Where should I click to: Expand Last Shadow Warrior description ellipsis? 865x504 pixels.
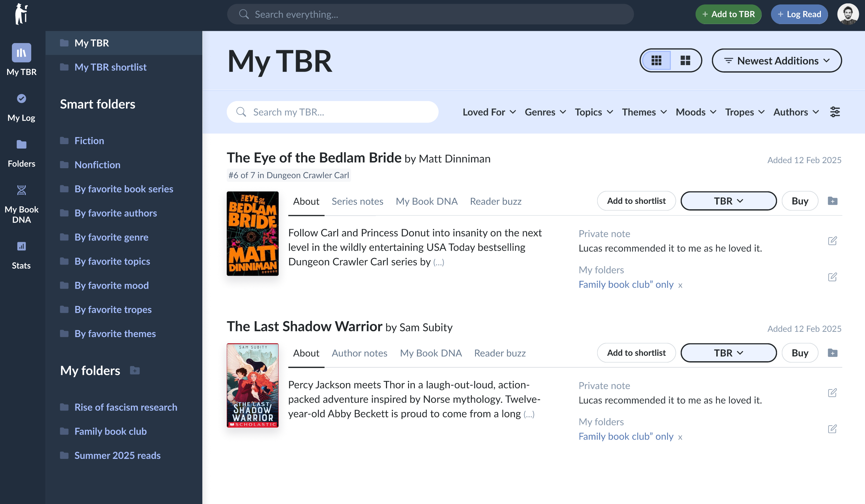[x=529, y=414]
